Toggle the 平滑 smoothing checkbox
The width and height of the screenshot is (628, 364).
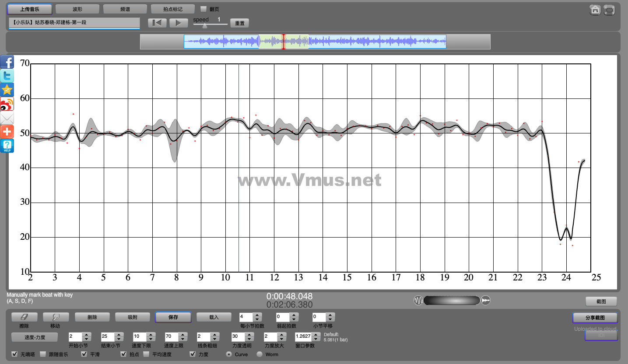point(84,354)
